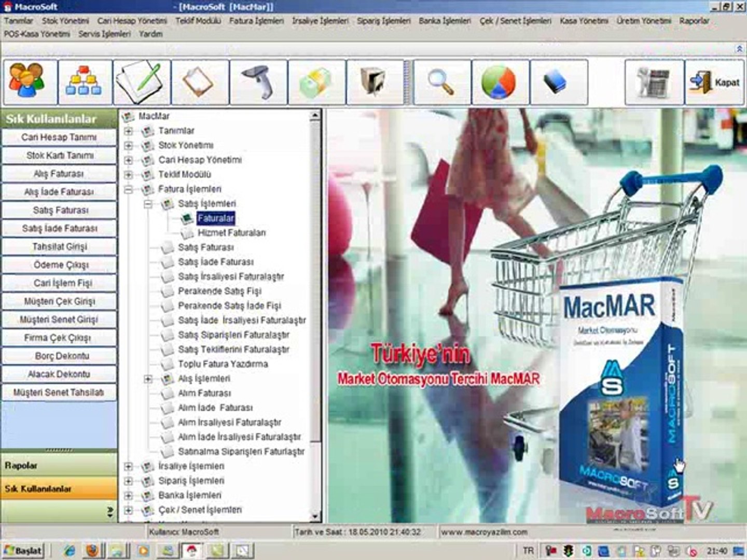This screenshot has width=747, height=560.
Task: Open the paper and pen toolbar icon
Action: pyautogui.click(x=142, y=82)
